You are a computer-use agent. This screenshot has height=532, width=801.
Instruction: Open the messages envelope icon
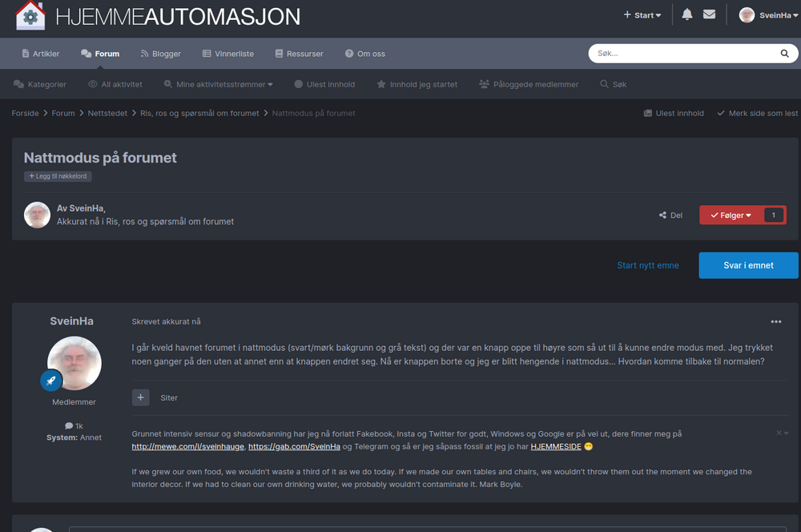(709, 14)
